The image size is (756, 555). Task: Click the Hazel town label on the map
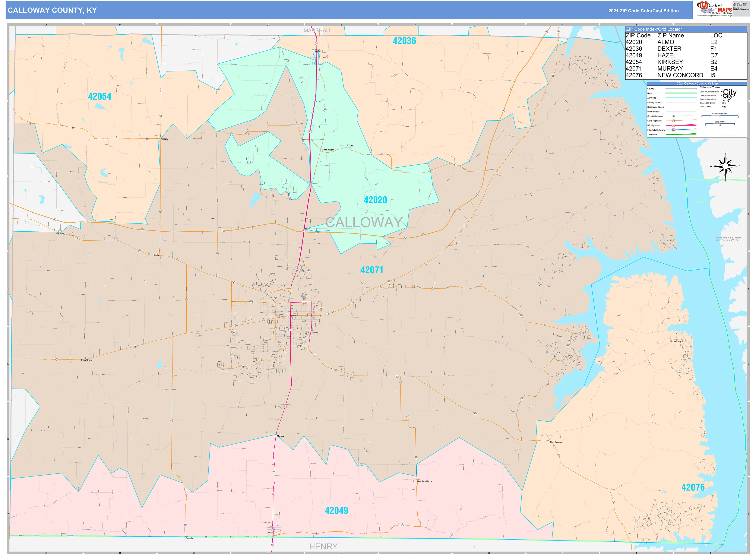pyautogui.click(x=270, y=533)
